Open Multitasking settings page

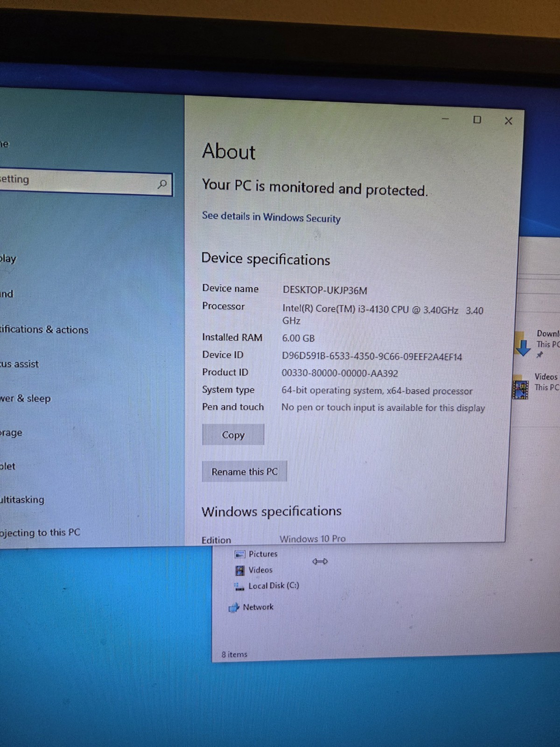point(22,499)
